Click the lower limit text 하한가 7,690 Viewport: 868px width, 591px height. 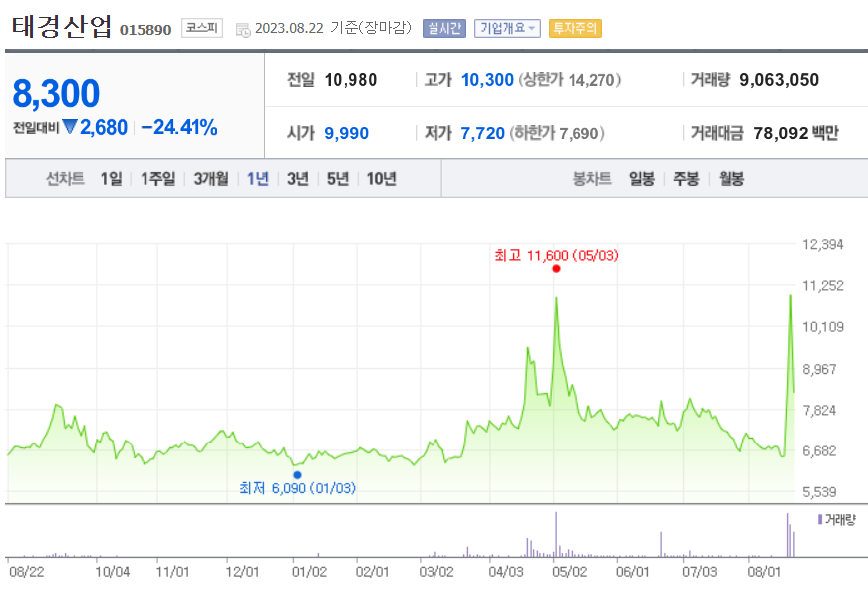[x=557, y=133]
